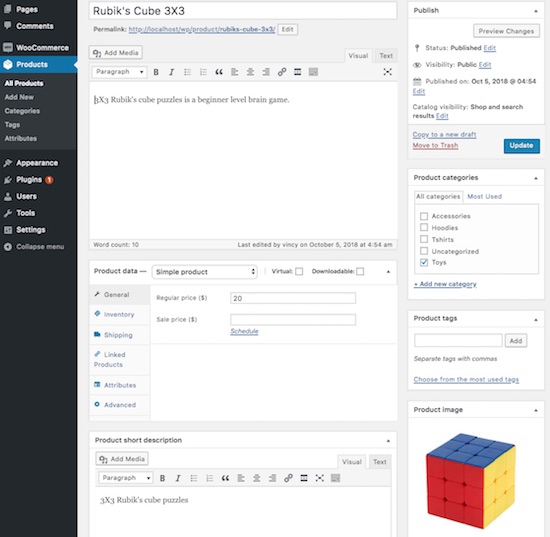Switch to Most Used categories tab
The width and height of the screenshot is (550, 537).
(x=484, y=196)
